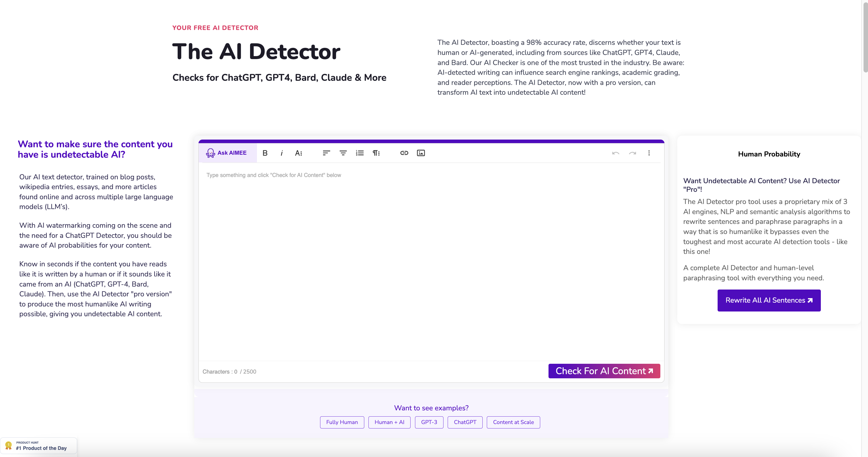Click 'Checks for ChatGPT, GPT4, Bard, Claude & More' subtitle
The width and height of the screenshot is (868, 457).
[279, 78]
